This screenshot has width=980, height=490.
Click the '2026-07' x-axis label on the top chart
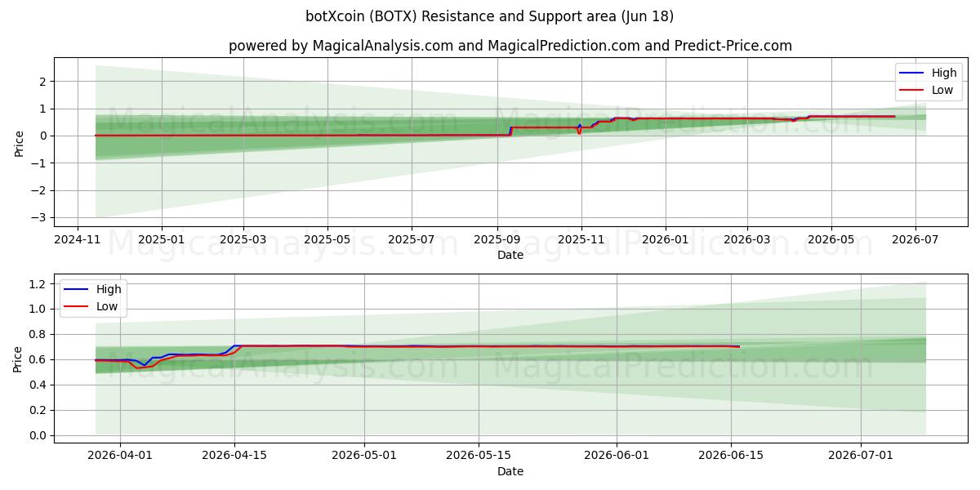(x=914, y=240)
